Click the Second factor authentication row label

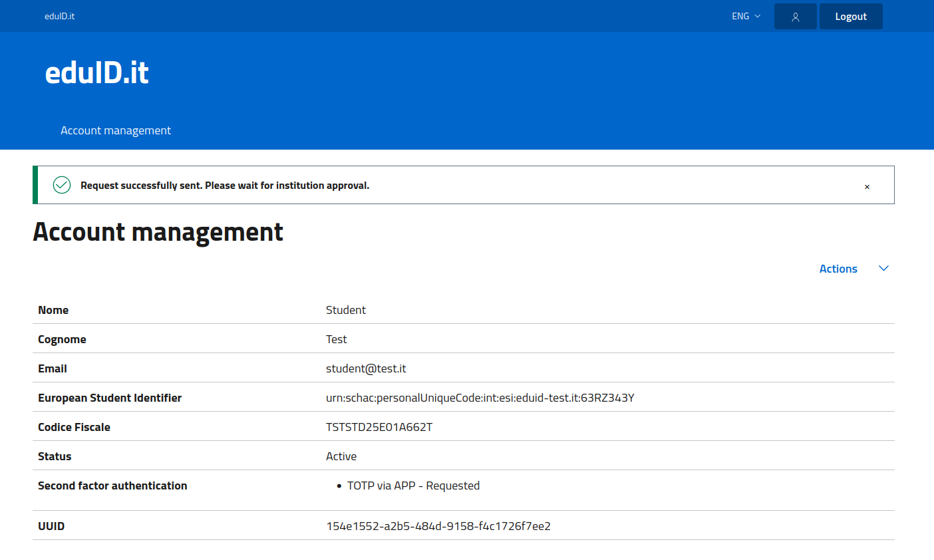coord(112,486)
